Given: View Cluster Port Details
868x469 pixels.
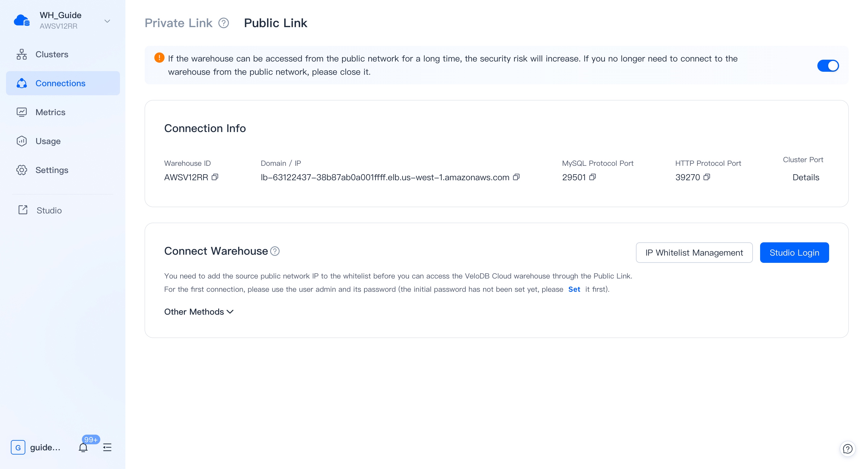Looking at the screenshot, I should point(805,177).
